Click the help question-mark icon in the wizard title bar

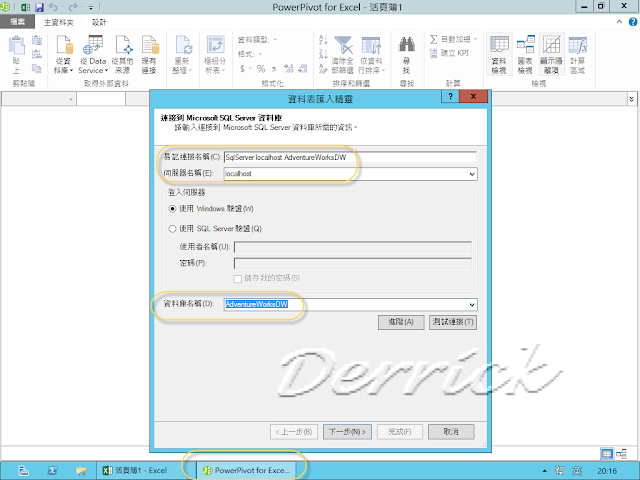(451, 96)
